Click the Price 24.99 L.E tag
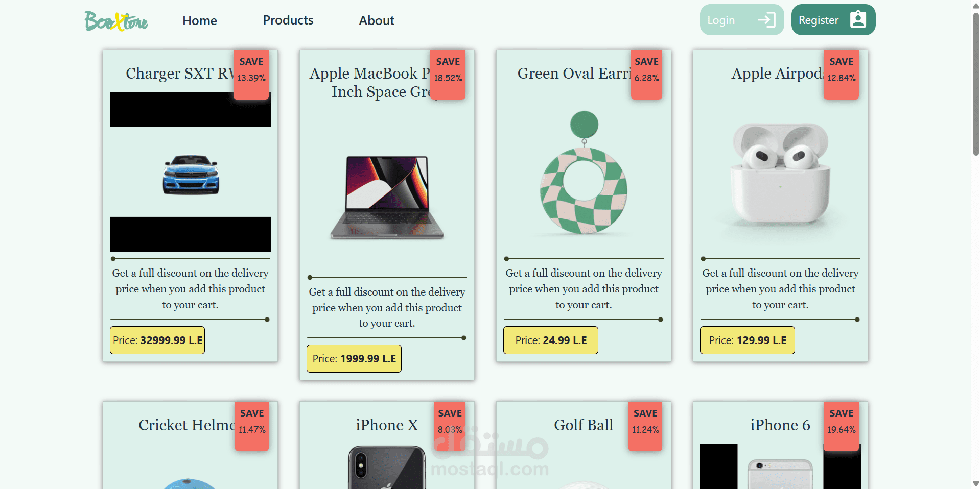Screen dimensions: 980x489 pos(551,340)
